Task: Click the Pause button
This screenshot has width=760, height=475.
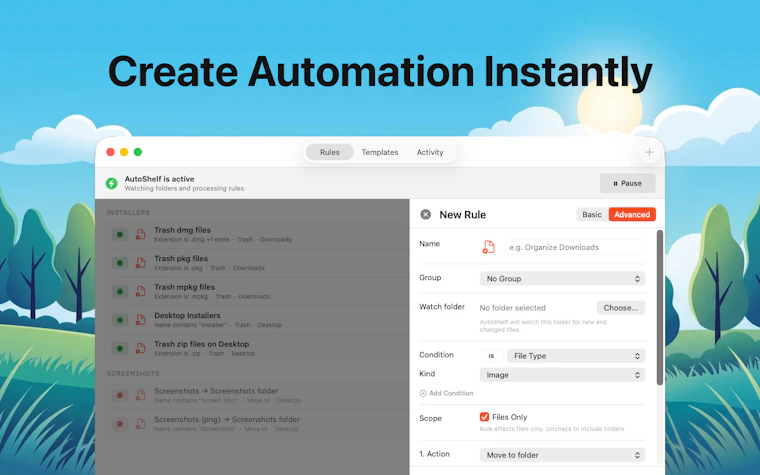Action: [x=628, y=183]
